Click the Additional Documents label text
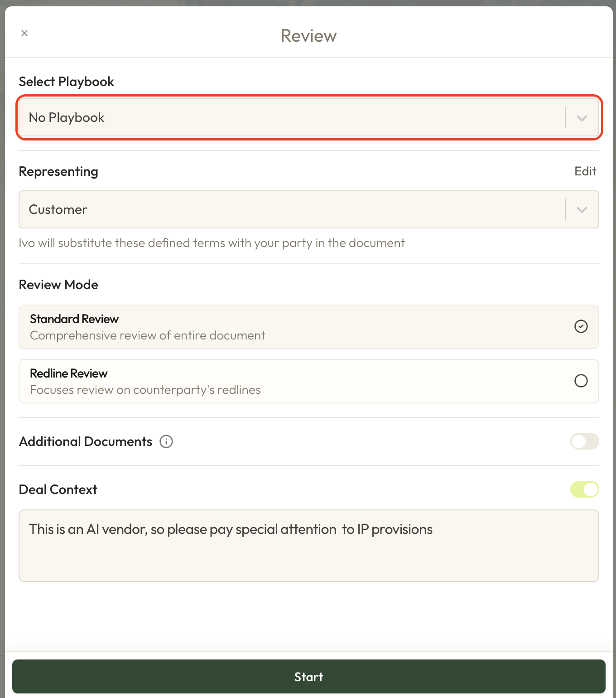Screen dimensions: 616x698 (x=86, y=441)
